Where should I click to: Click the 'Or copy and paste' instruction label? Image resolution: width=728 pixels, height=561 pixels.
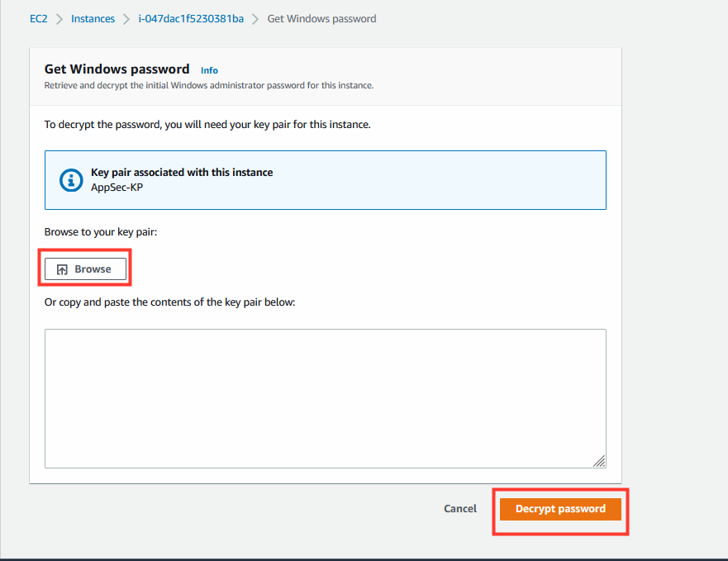click(x=170, y=302)
